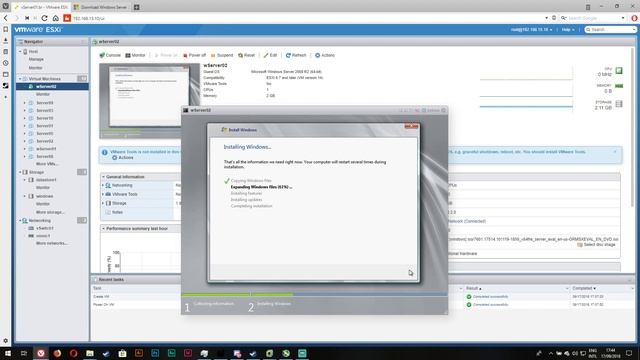Open the browser Bookmarks side panel
This screenshot has width=640, height=360.
(x=6, y=29)
